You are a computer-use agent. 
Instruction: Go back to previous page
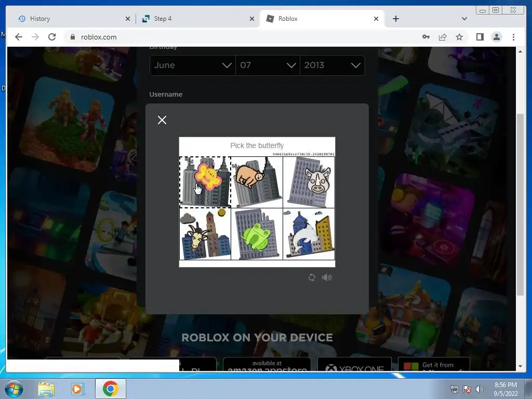pos(19,37)
